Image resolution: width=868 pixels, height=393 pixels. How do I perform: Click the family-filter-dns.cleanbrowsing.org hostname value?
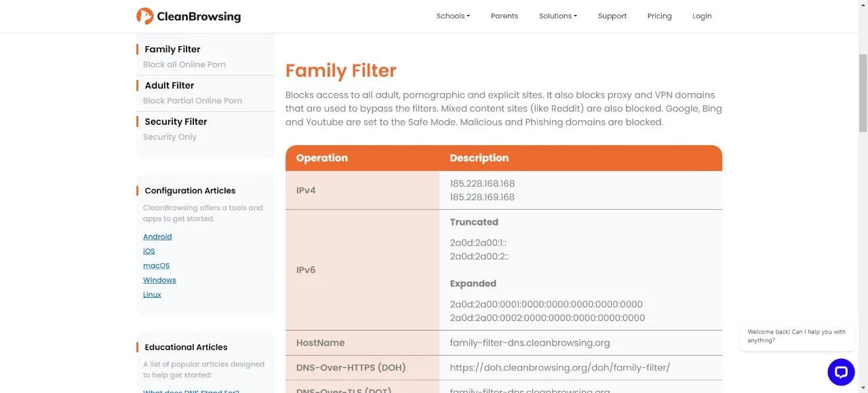[x=530, y=343]
